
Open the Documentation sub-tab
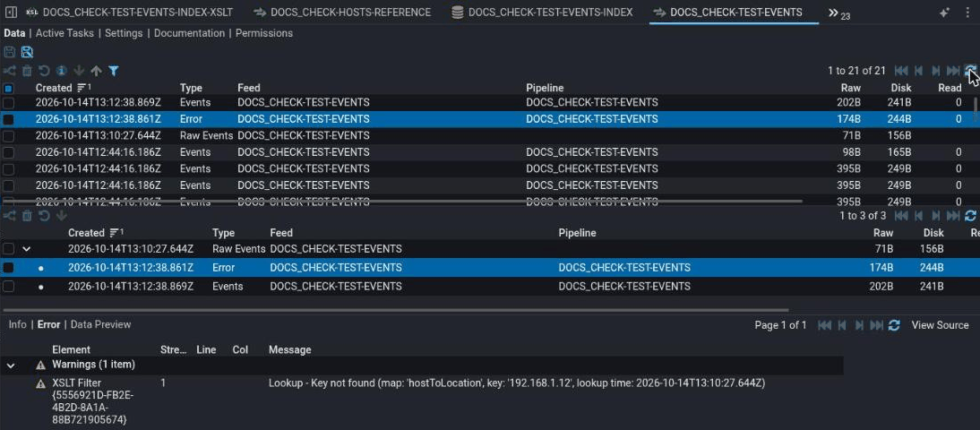189,33
